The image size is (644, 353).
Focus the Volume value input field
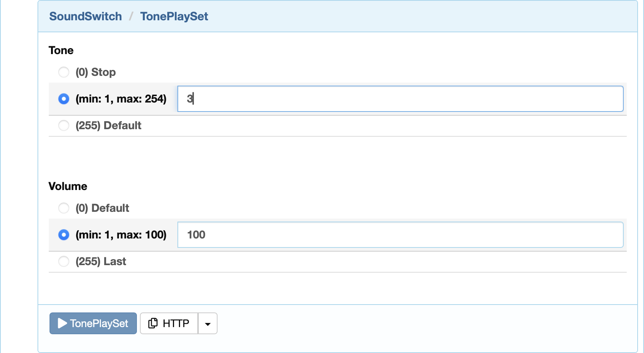tap(400, 235)
